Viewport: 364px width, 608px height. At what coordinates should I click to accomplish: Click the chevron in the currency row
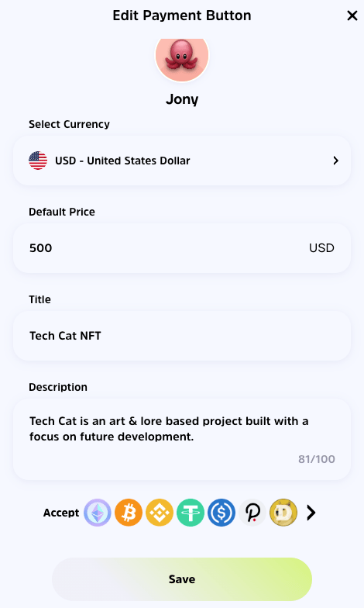(x=336, y=161)
